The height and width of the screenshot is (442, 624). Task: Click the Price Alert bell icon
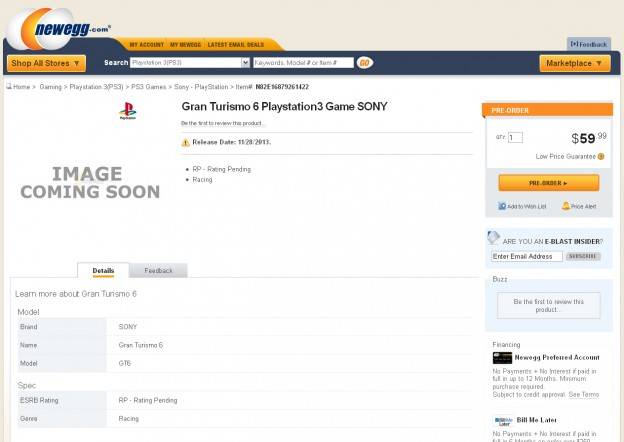[566, 206]
